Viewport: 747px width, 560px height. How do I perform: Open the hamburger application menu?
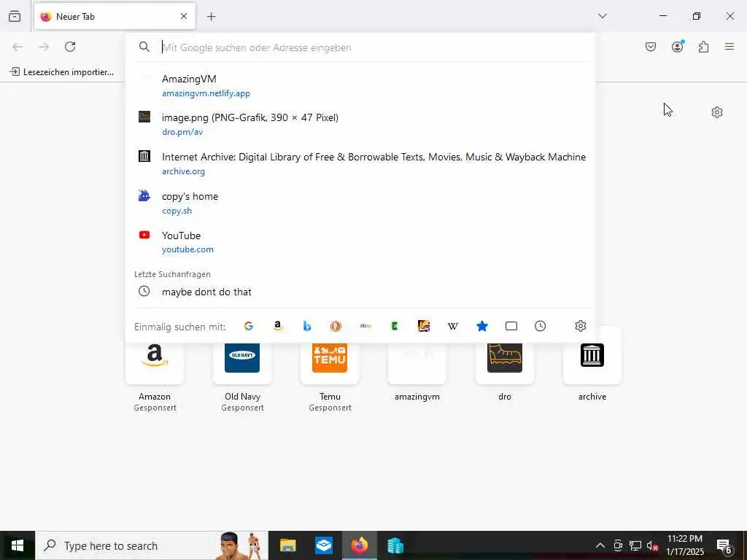coord(729,47)
